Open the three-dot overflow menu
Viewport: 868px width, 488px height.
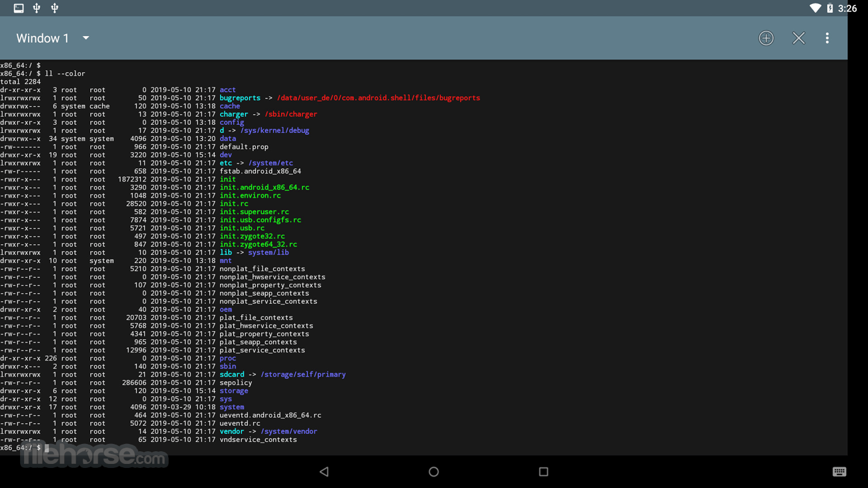827,38
